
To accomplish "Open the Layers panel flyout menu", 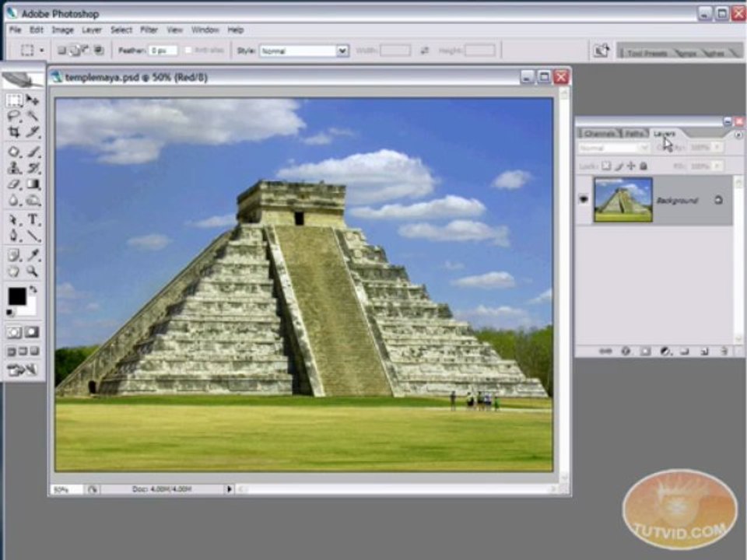I will click(x=738, y=135).
